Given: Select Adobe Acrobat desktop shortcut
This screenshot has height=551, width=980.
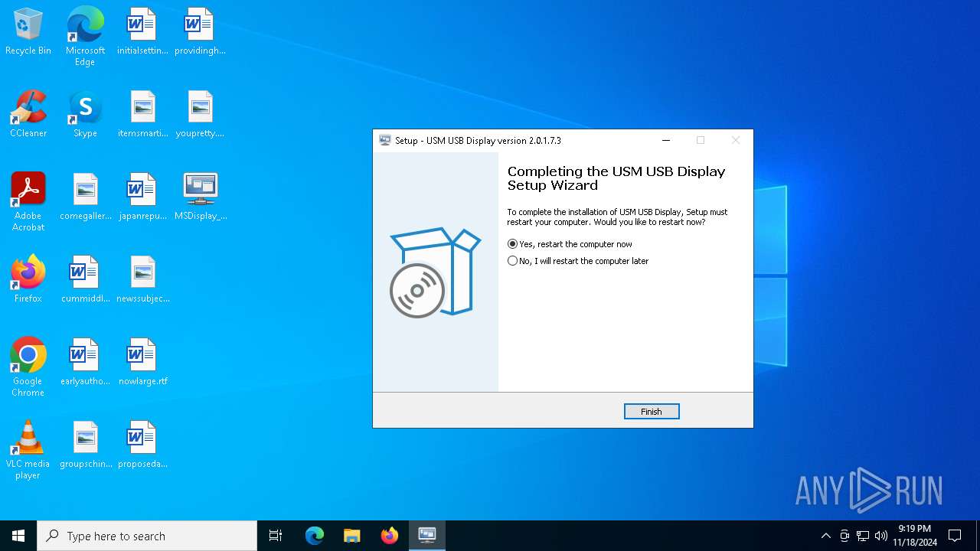Looking at the screenshot, I should [28, 202].
